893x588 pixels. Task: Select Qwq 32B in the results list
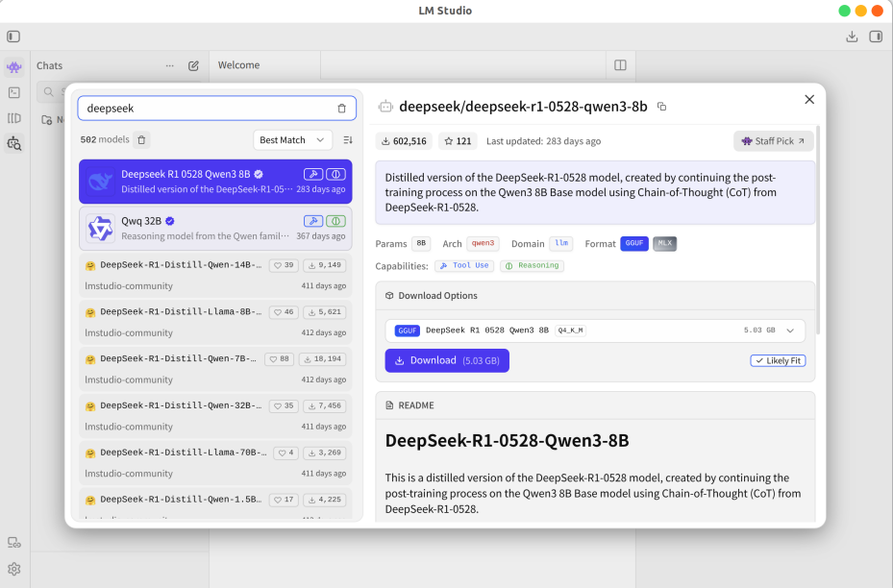215,229
